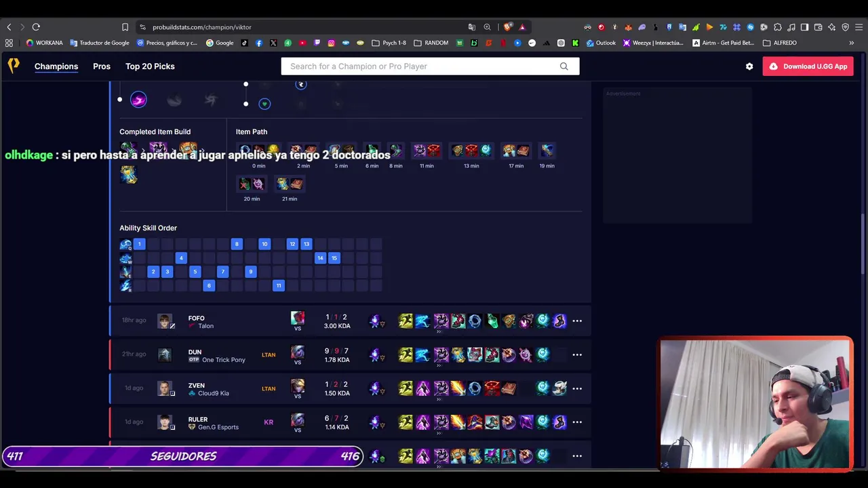The height and width of the screenshot is (488, 868).
Task: Go back using the browser back arrow
Action: (x=9, y=27)
